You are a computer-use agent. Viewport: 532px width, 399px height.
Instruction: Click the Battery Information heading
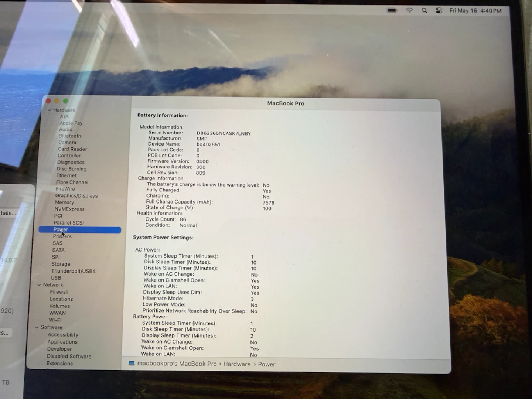pyautogui.click(x=163, y=115)
